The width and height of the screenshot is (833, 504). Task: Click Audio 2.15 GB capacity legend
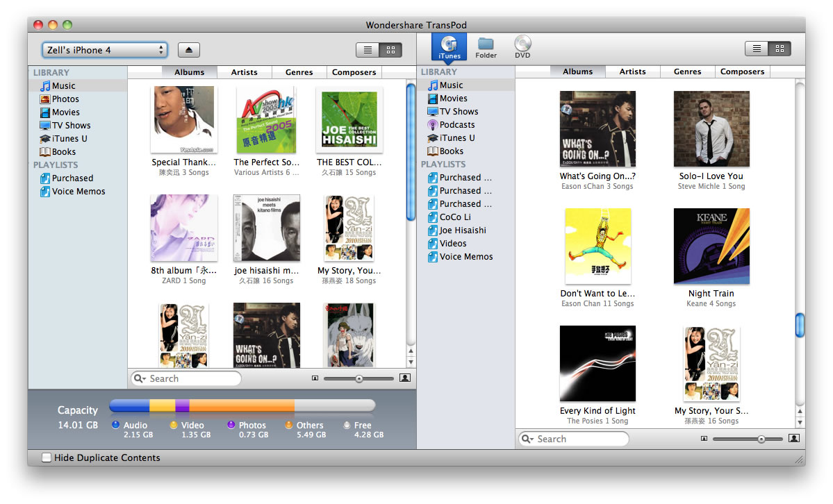133,430
